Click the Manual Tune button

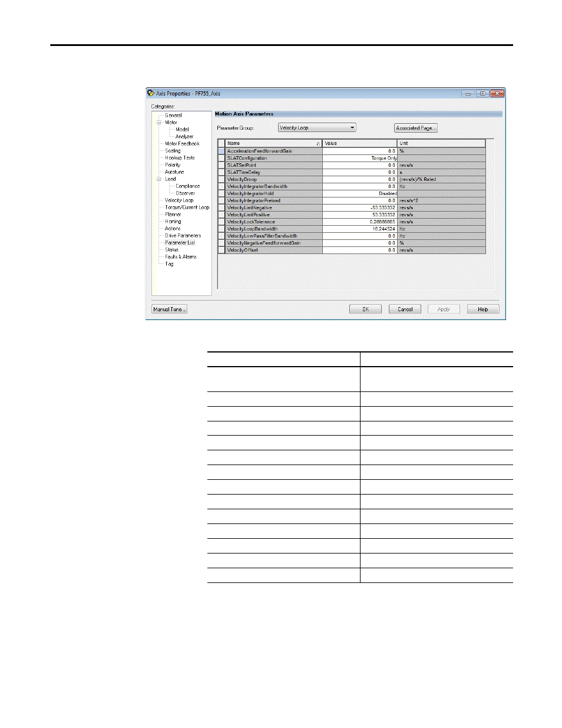[x=169, y=309]
